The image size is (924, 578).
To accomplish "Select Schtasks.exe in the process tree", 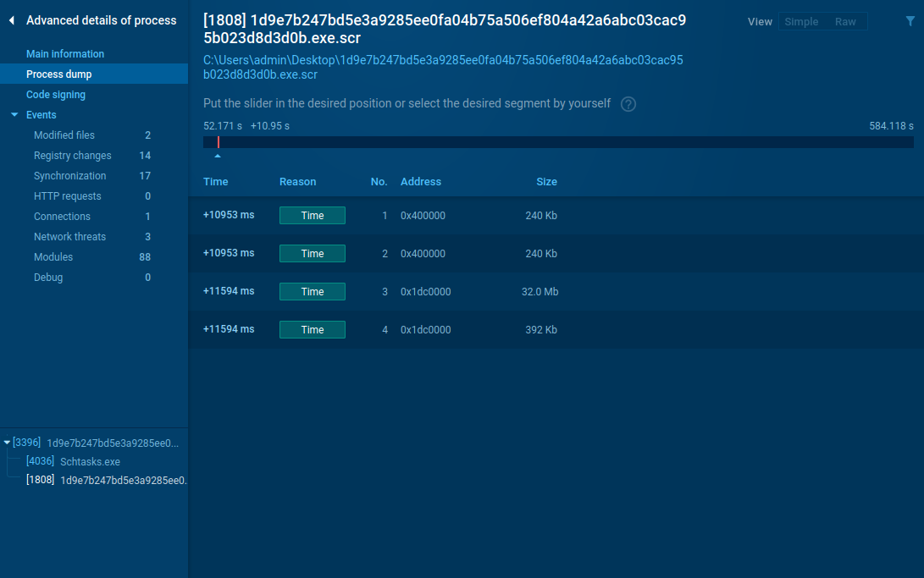I will point(90,461).
